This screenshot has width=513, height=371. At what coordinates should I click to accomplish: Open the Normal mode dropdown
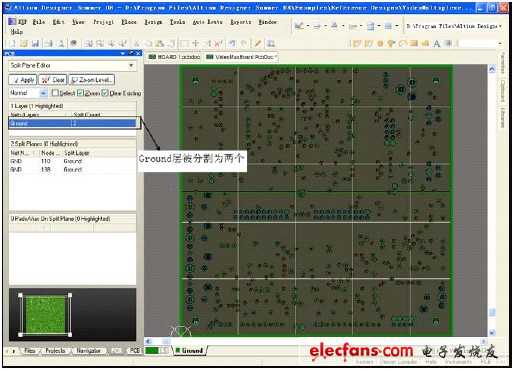pos(43,93)
